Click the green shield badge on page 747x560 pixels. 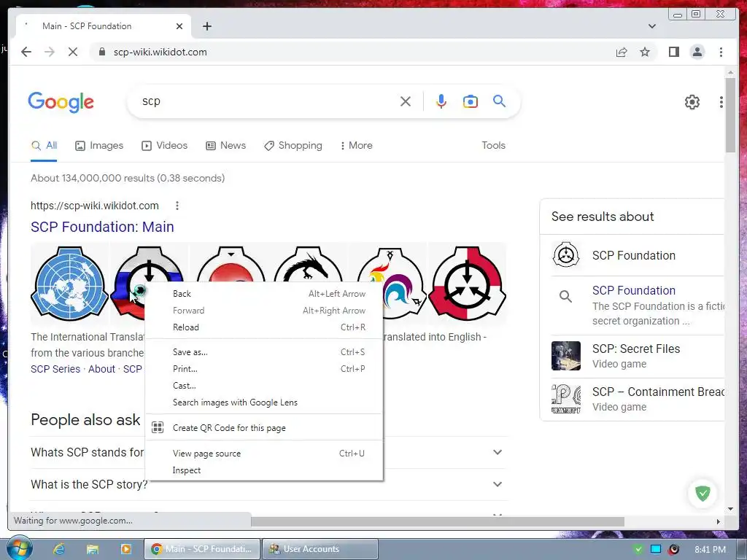coord(703,494)
